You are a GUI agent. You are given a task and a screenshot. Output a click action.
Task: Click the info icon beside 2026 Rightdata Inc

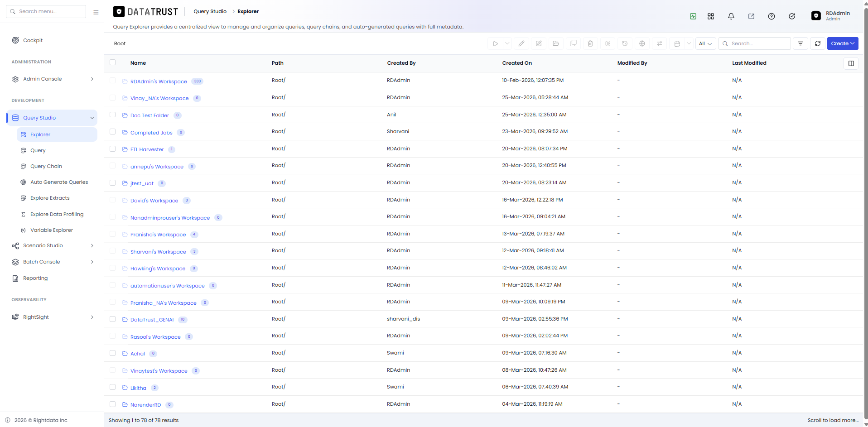[8, 420]
